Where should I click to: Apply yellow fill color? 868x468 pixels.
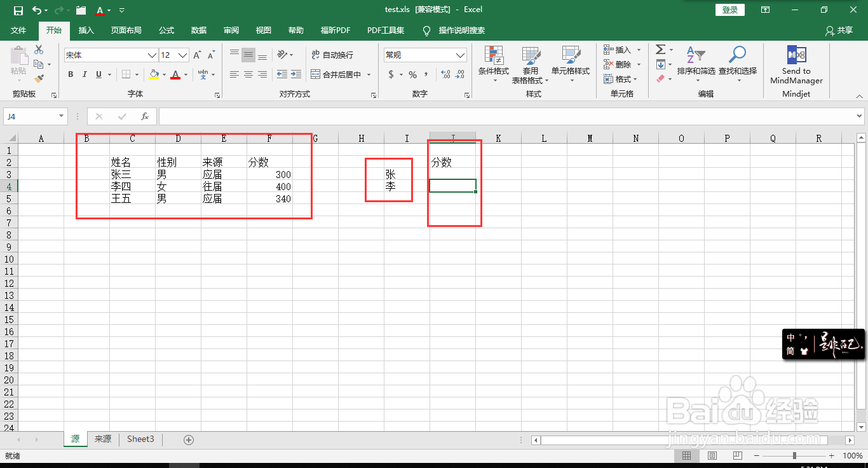click(154, 74)
